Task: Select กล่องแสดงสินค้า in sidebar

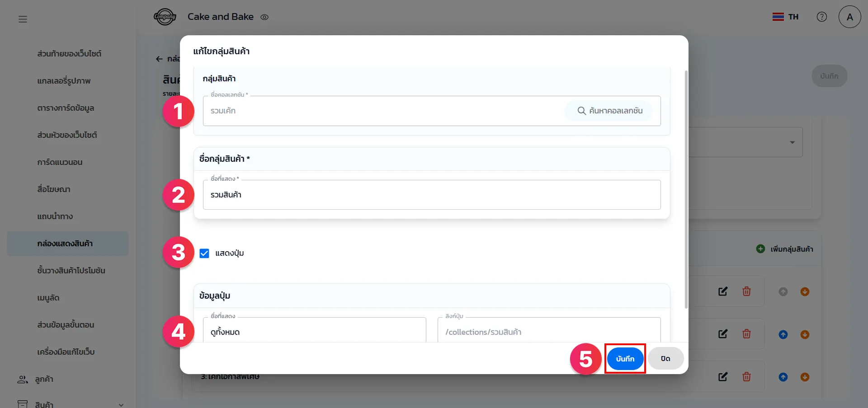Action: 65,244
